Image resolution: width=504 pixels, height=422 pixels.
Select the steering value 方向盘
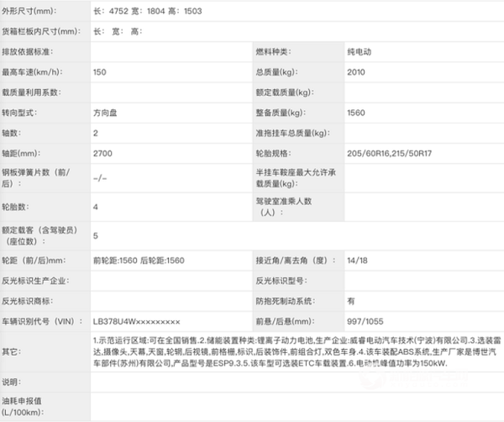(105, 113)
